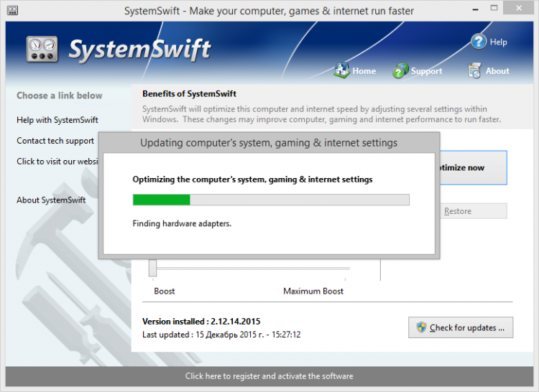Click the Version installed : 2.12.14.2015 text

pyautogui.click(x=201, y=322)
